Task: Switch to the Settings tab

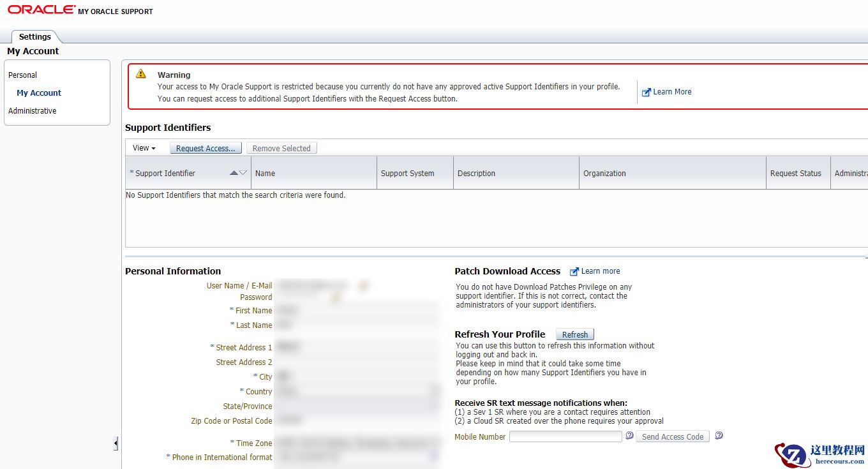Action: (x=35, y=37)
